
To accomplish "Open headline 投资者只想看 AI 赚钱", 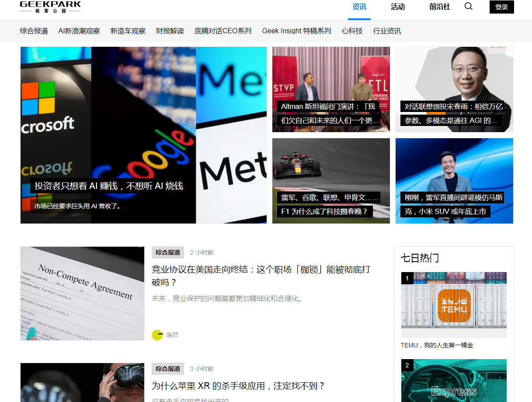I will 109,186.
